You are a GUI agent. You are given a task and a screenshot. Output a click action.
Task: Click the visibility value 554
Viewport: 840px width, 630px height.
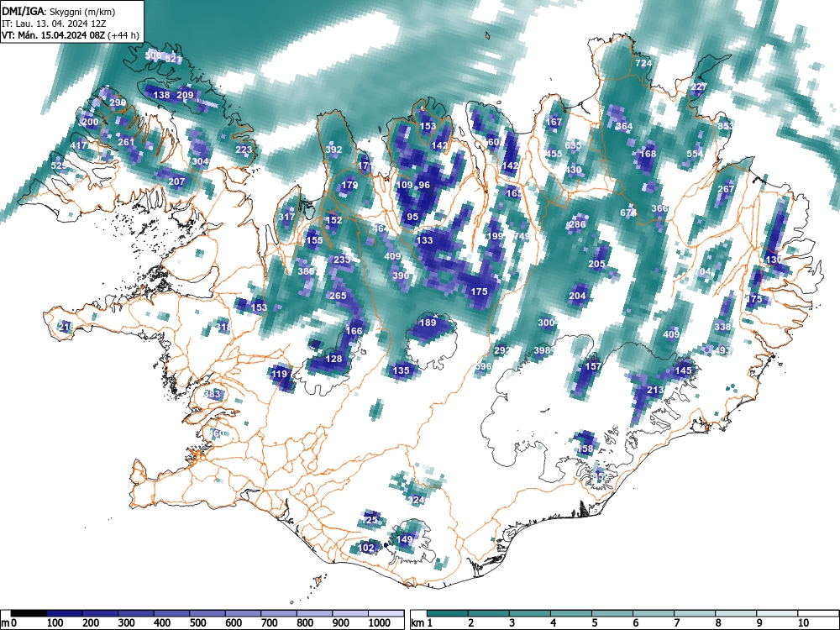tap(695, 154)
